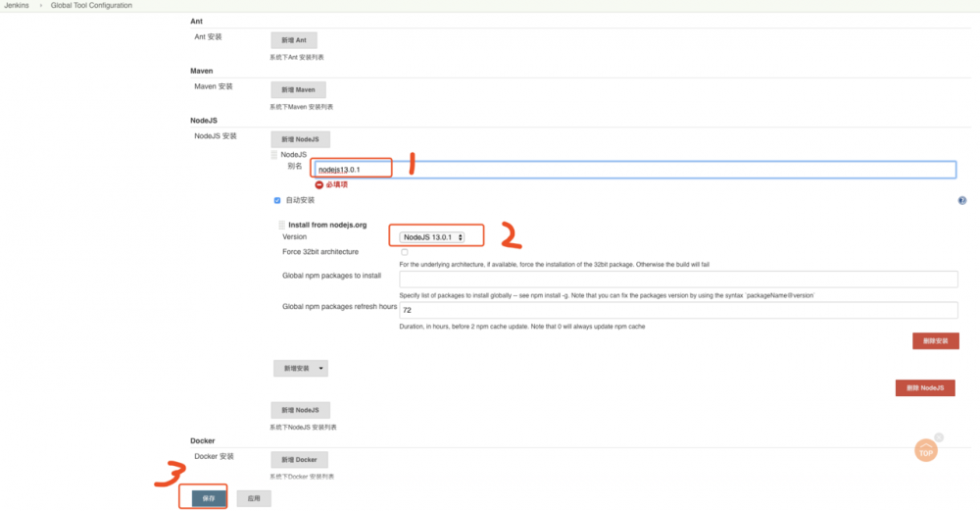Viewport: 980px width, 511px height.
Task: Click the Docker 安装 label
Action: coord(214,457)
